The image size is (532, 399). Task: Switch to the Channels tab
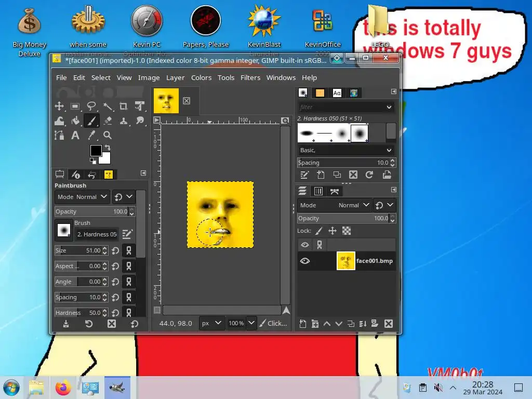pos(318,191)
